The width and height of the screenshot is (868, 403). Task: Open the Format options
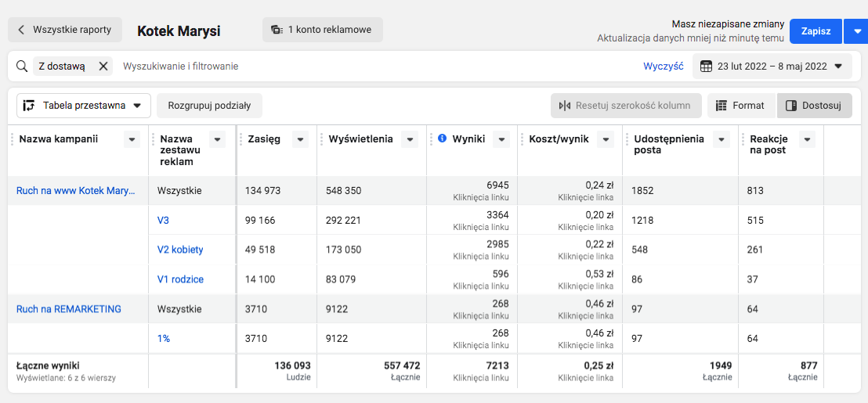[740, 106]
